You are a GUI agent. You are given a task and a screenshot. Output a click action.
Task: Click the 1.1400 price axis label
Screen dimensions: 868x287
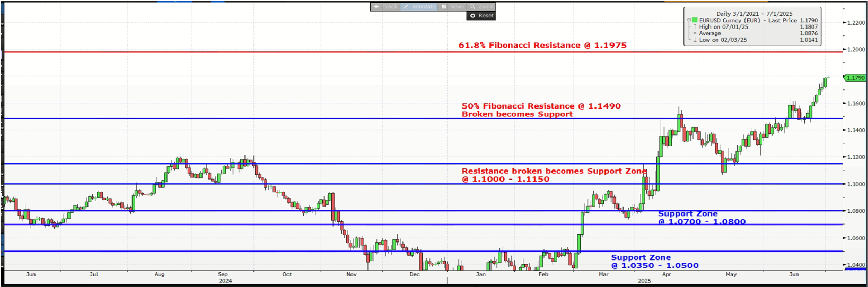point(856,130)
